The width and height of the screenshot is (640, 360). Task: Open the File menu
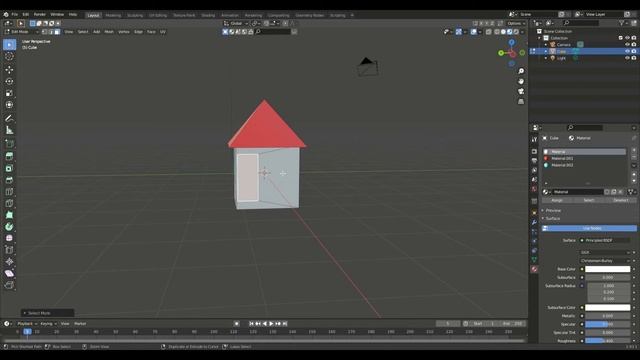pyautogui.click(x=15, y=14)
